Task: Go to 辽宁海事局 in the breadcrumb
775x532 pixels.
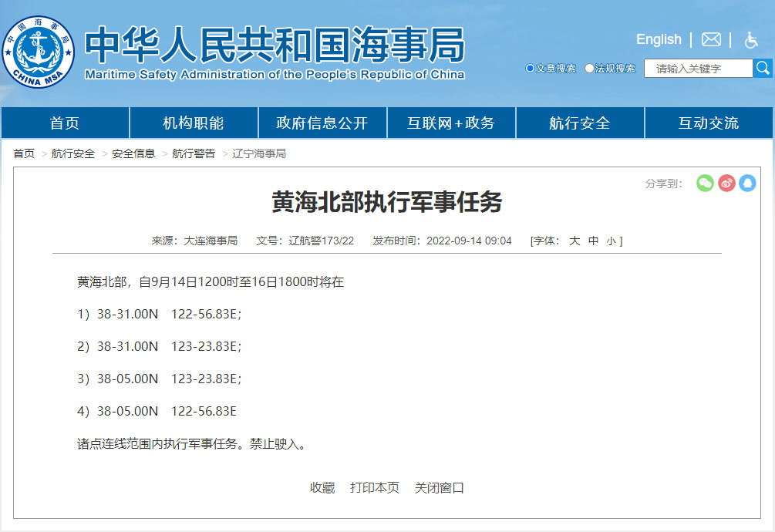Action: tap(259, 153)
